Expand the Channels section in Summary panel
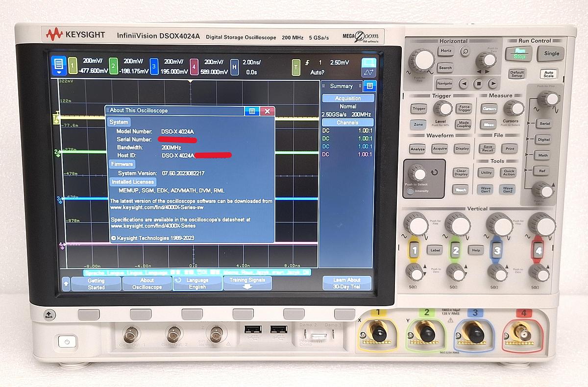The height and width of the screenshot is (387, 588). point(347,122)
